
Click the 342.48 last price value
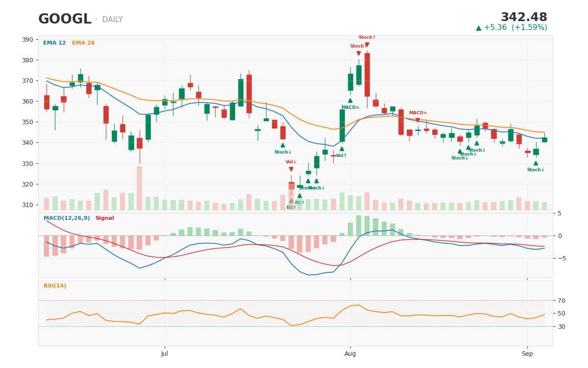(x=524, y=18)
